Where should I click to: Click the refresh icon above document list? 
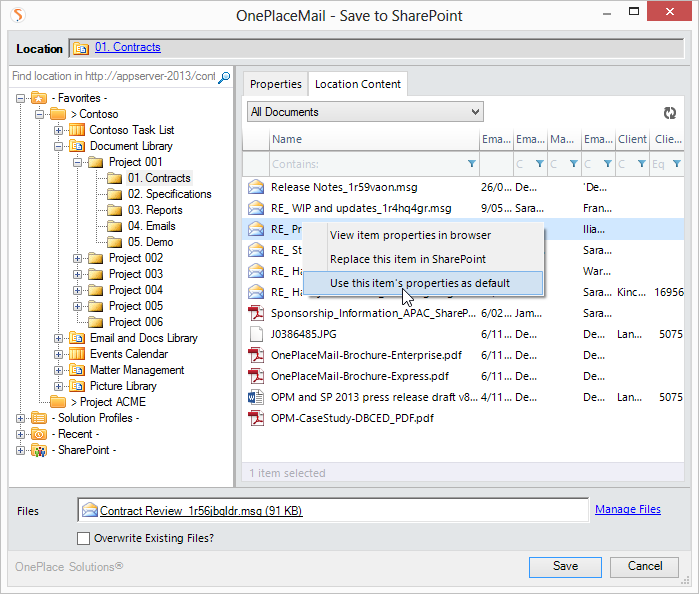(x=670, y=113)
